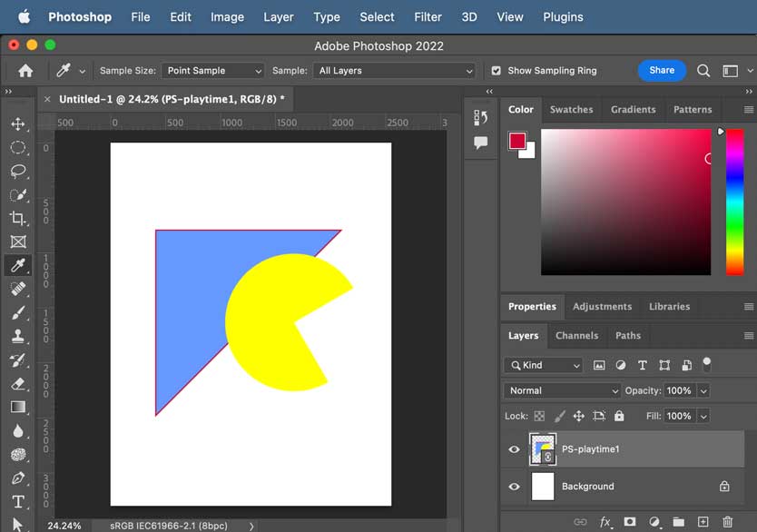Select the Elliptical Marquee tool
The width and height of the screenshot is (757, 532).
18,147
